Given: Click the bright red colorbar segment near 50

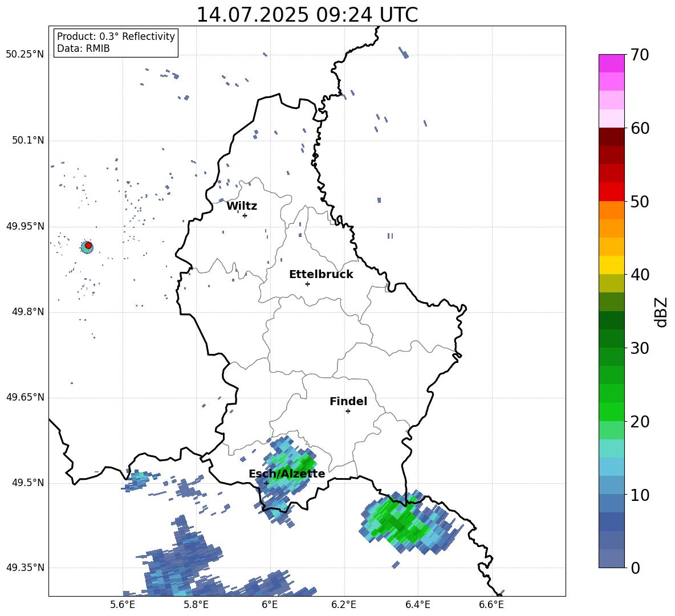Looking at the screenshot, I should pyautogui.click(x=612, y=192).
